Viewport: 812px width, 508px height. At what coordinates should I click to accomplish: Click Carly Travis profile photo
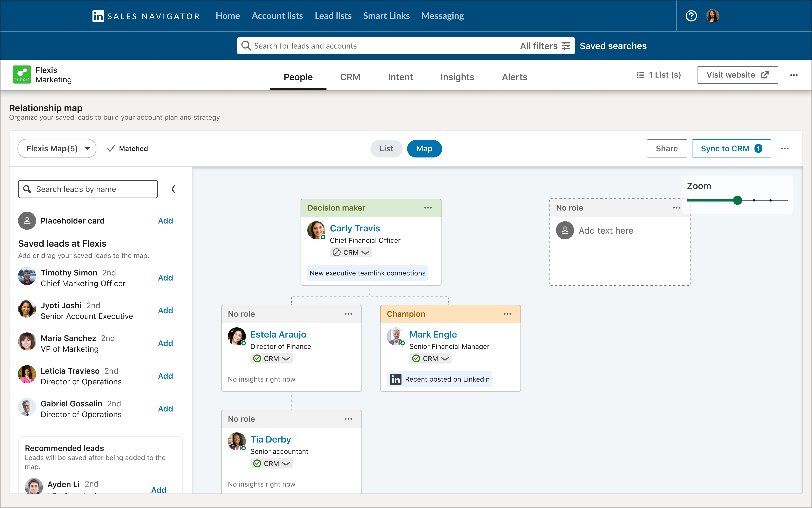(316, 230)
